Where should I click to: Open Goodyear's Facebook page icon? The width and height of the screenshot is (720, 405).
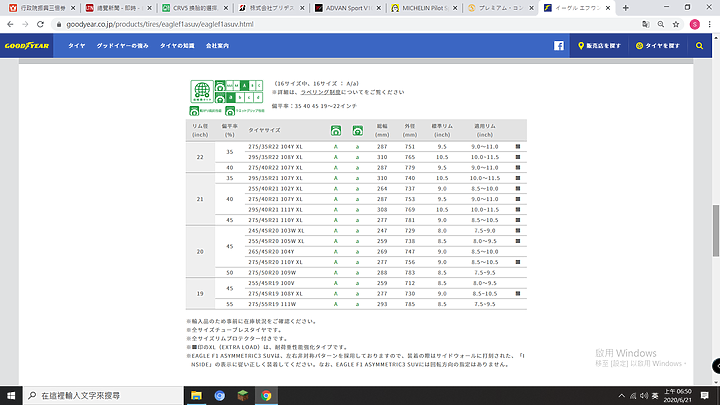click(x=558, y=46)
